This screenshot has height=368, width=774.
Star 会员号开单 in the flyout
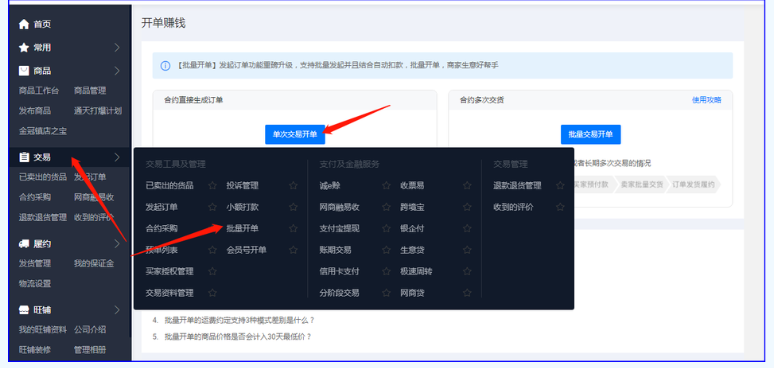pos(293,250)
